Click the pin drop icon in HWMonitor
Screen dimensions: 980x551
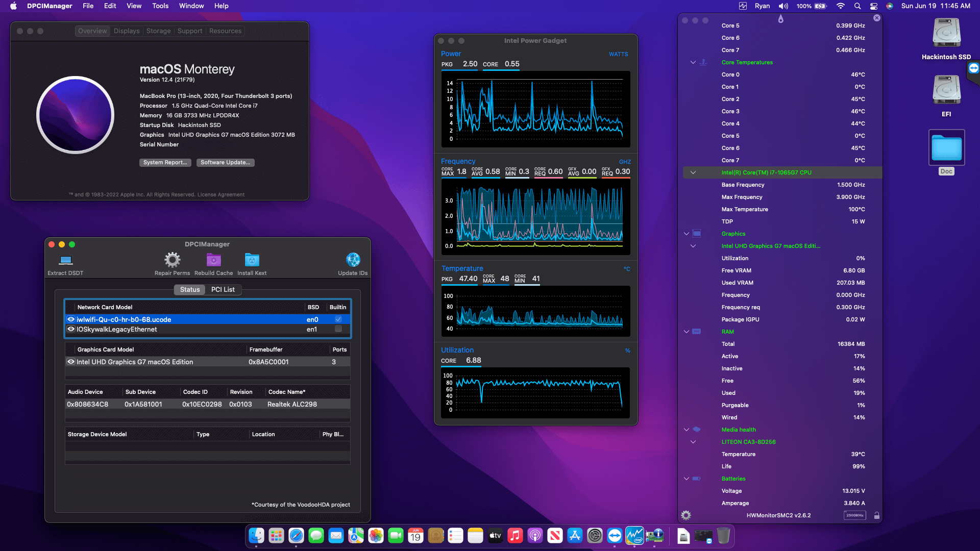pos(780,19)
